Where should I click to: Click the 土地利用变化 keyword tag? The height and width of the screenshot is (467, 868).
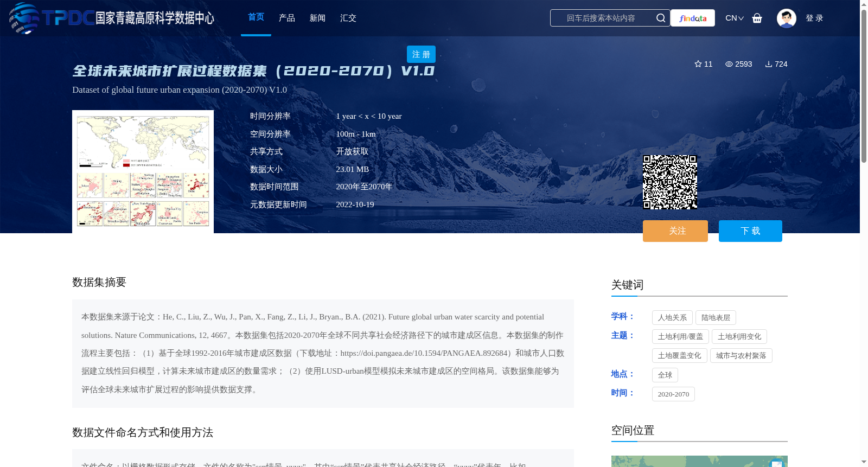click(739, 337)
